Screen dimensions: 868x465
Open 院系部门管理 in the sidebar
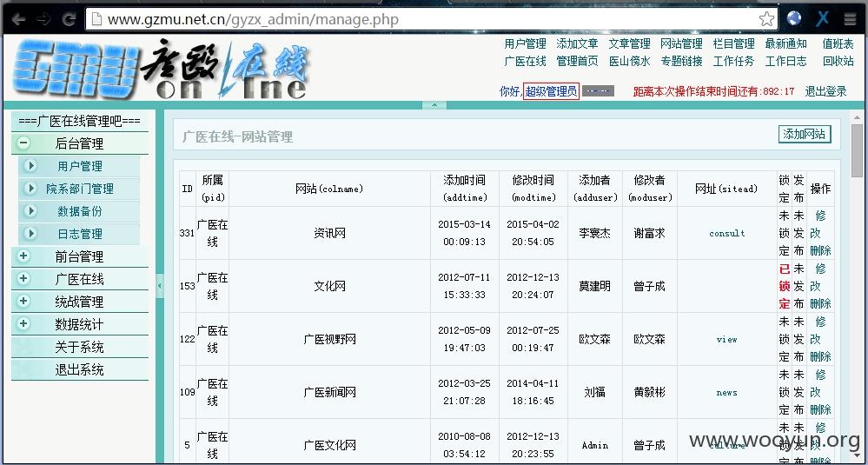click(79, 189)
